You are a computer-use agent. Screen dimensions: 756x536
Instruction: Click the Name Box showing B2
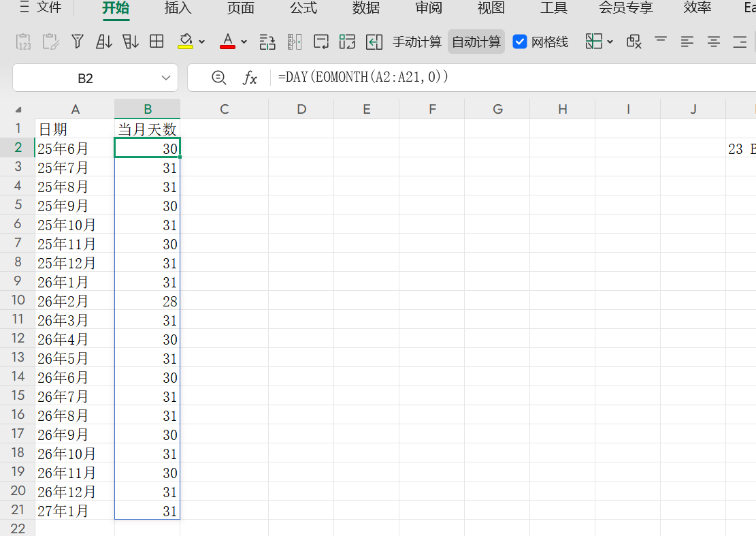(85, 78)
